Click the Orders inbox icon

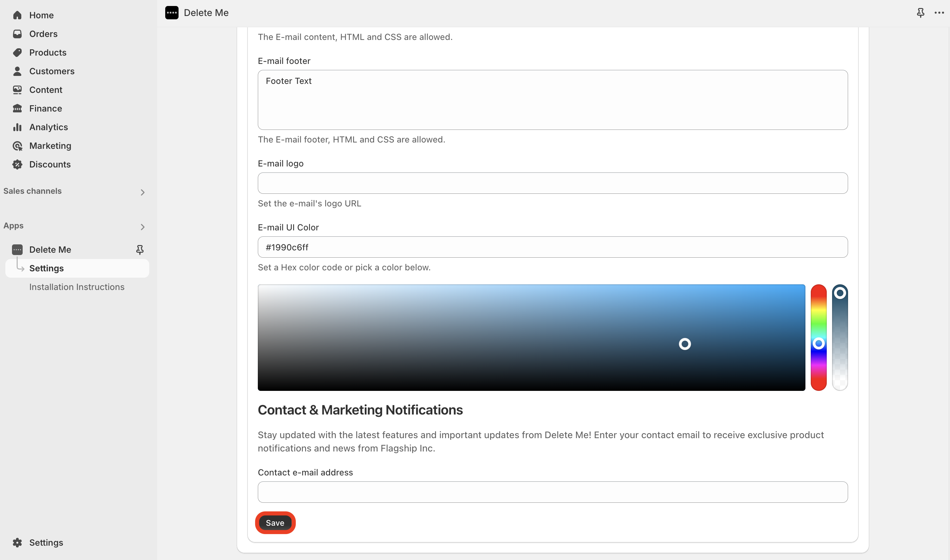[x=17, y=34]
